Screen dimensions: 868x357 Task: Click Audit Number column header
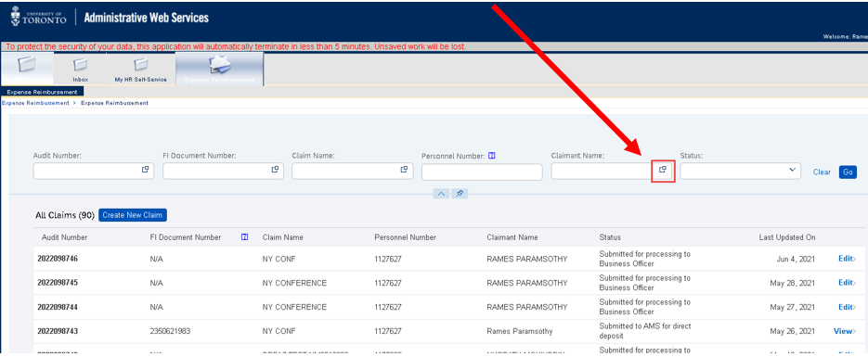[64, 237]
